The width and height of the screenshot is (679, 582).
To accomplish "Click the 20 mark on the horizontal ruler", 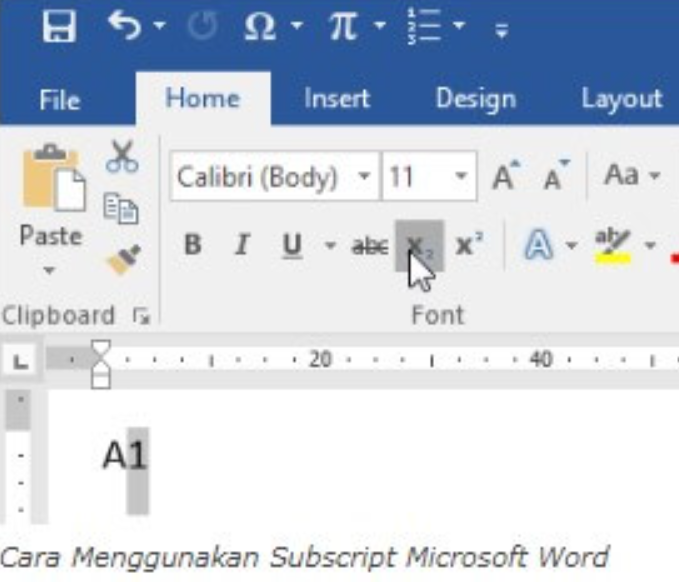I will pyautogui.click(x=320, y=359).
